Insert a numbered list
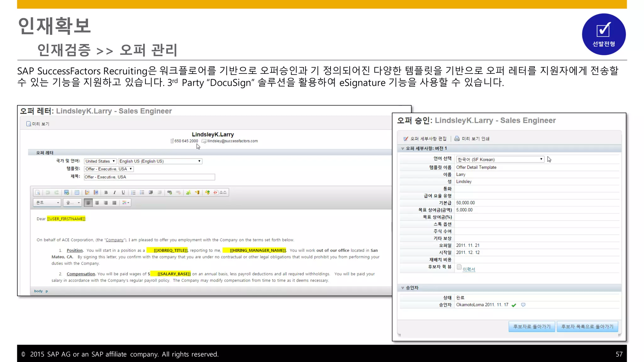644x362 pixels. click(133, 193)
